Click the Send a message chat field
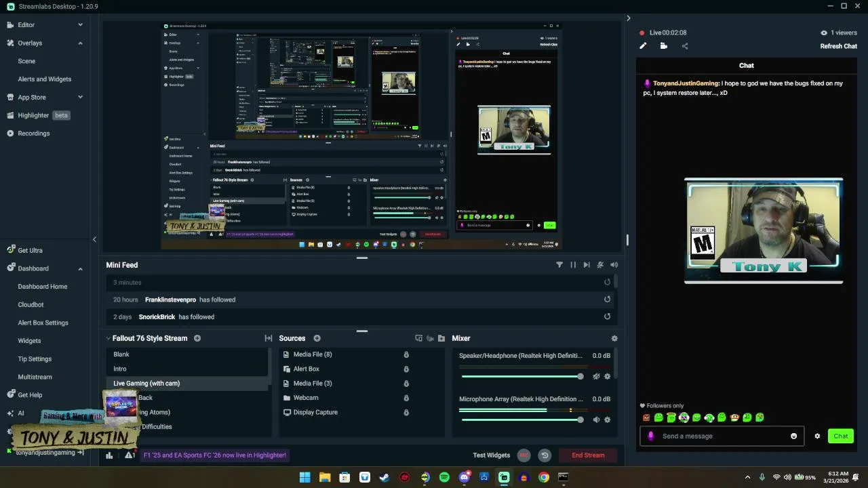 pos(722,436)
